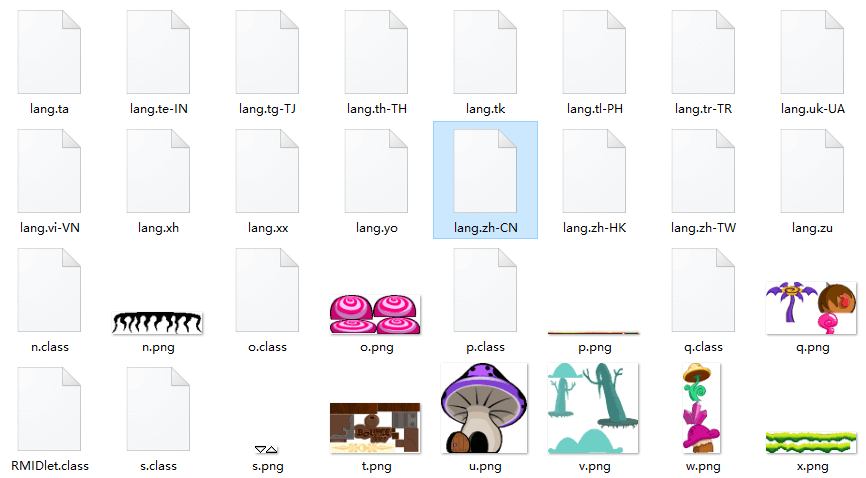The width and height of the screenshot is (866, 478).
Task: Click the q.class file icon
Action: (703, 290)
